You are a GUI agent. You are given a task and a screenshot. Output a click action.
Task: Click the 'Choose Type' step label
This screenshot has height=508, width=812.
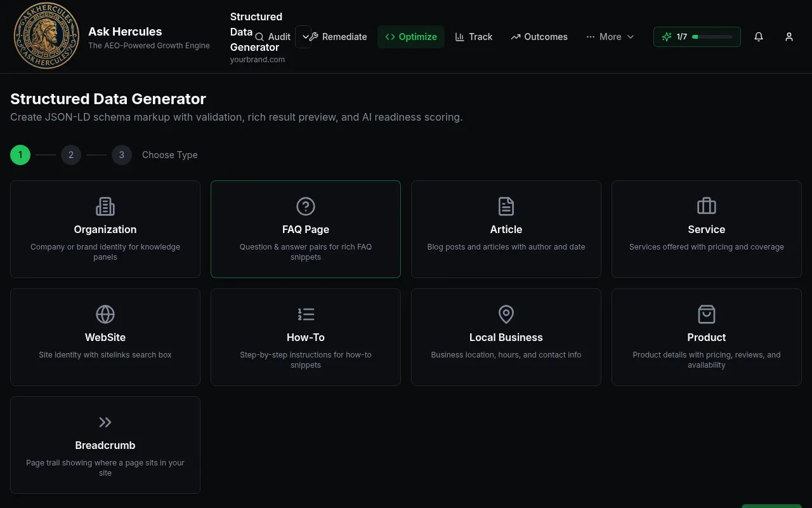(x=170, y=155)
